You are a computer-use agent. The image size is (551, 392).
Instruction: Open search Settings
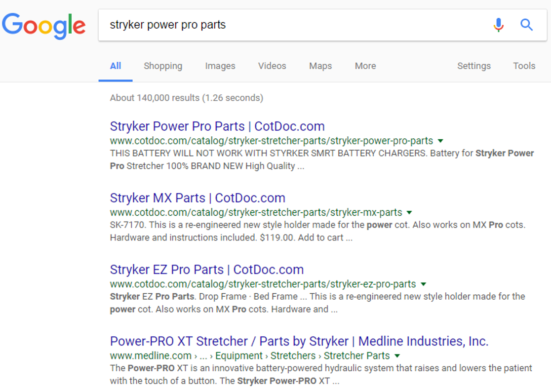click(x=474, y=66)
